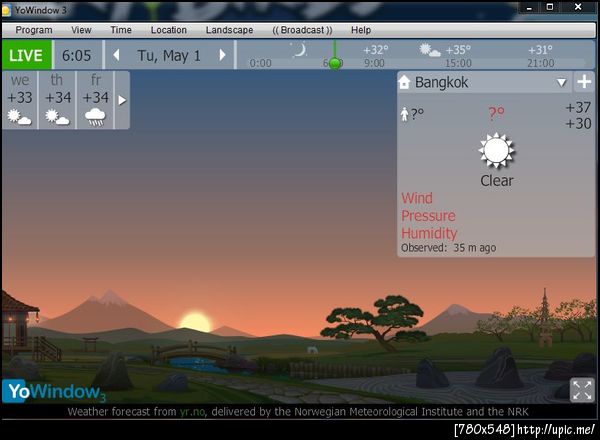Viewport: 600px width, 440px height.
Task: Click the 6:05 time display
Action: pos(77,55)
